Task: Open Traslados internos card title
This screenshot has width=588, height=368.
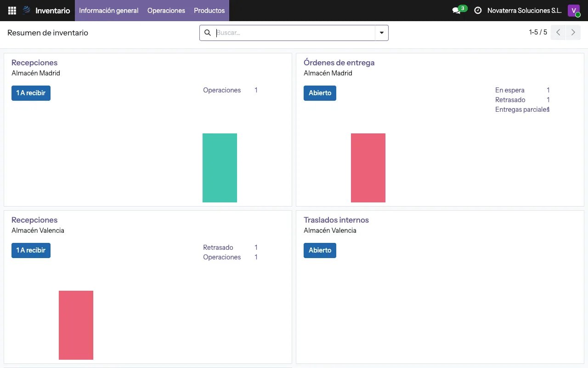Action: pos(336,220)
